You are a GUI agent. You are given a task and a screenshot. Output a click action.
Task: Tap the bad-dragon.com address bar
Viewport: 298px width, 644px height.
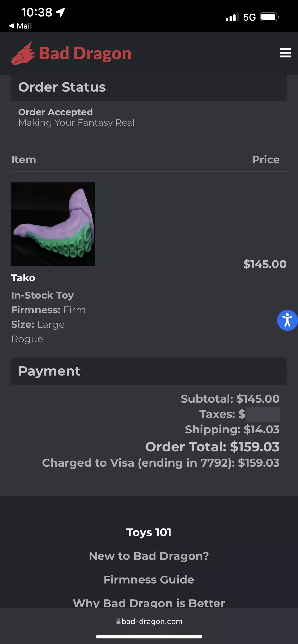149,621
